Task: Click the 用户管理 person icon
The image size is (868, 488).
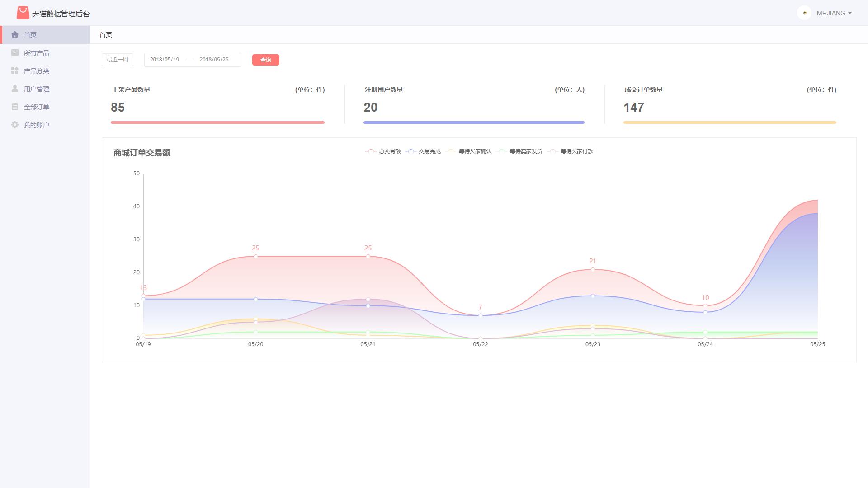Action: 15,89
